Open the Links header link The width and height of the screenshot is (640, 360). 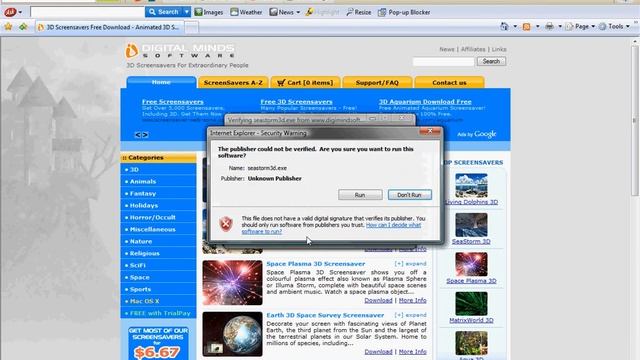[499, 49]
